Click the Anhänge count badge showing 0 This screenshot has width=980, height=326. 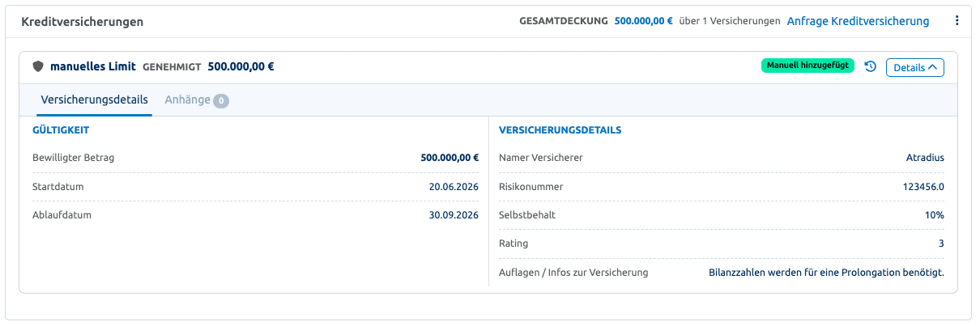tap(221, 101)
